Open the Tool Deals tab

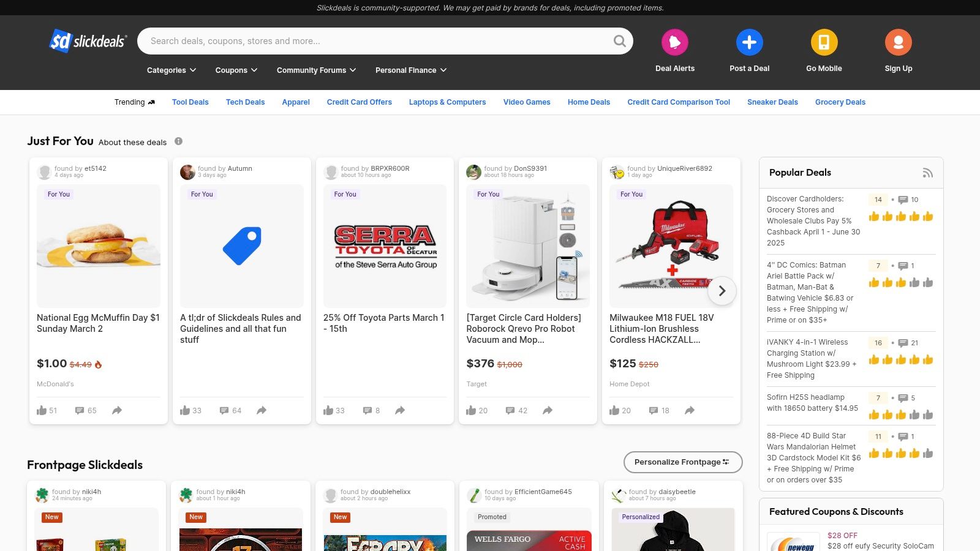[190, 102]
